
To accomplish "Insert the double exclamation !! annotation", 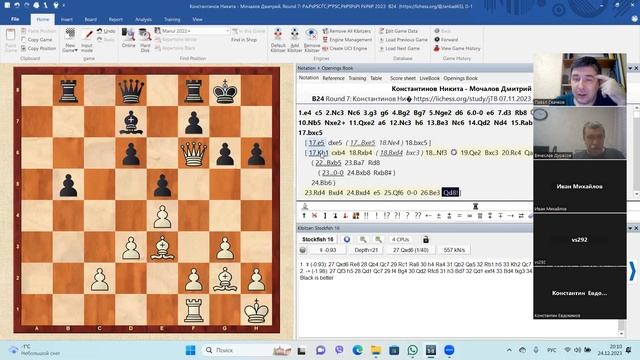I will click(x=366, y=216).
